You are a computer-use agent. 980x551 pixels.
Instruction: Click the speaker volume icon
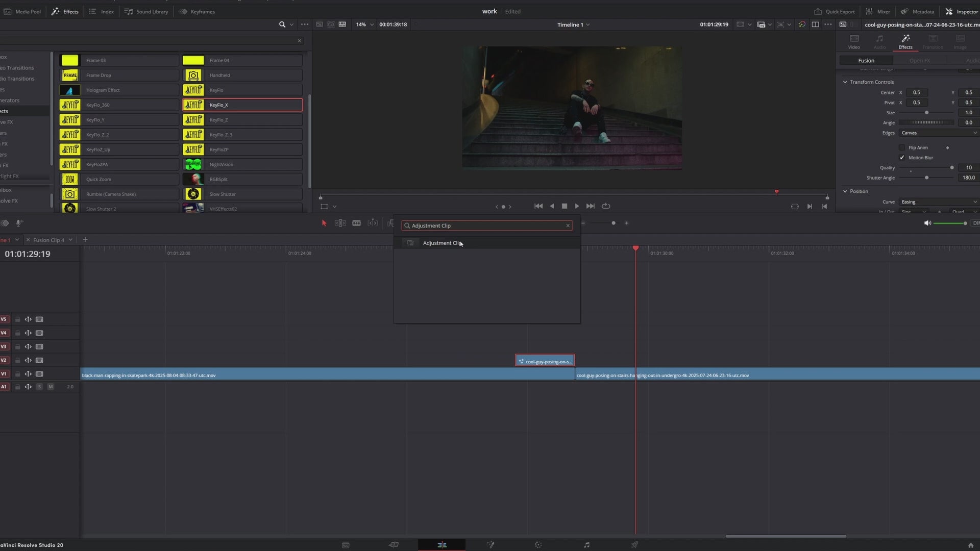coord(927,223)
